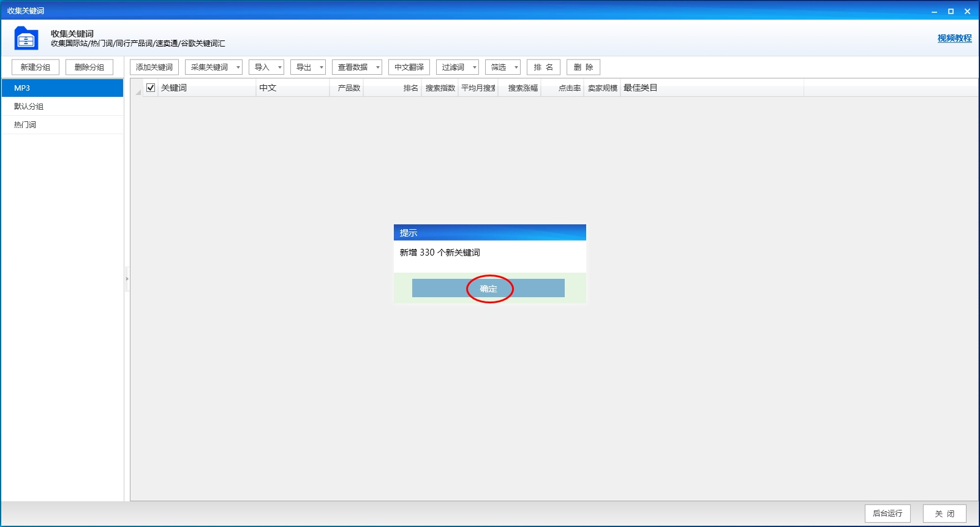Open the 视频教程 video tutorial link
Screen dimensions: 980x527
pyautogui.click(x=954, y=38)
